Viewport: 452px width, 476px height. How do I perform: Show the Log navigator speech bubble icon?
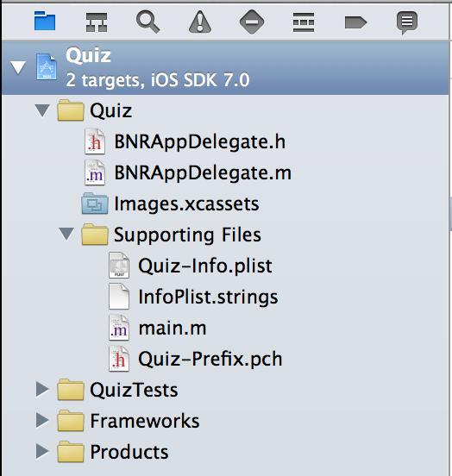[407, 22]
